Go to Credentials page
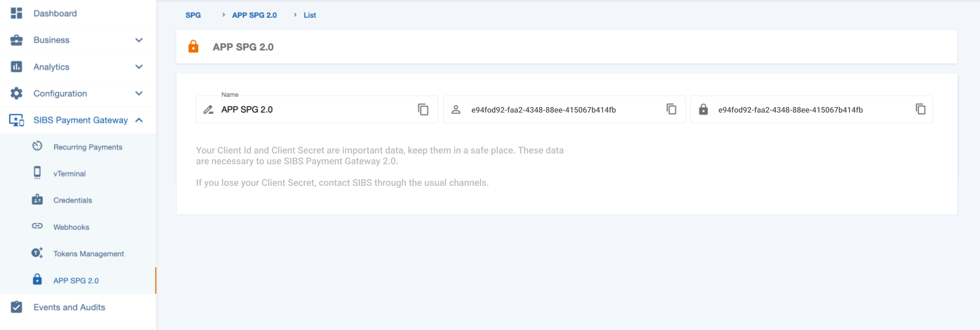Viewport: 980px width, 330px height. (x=73, y=200)
